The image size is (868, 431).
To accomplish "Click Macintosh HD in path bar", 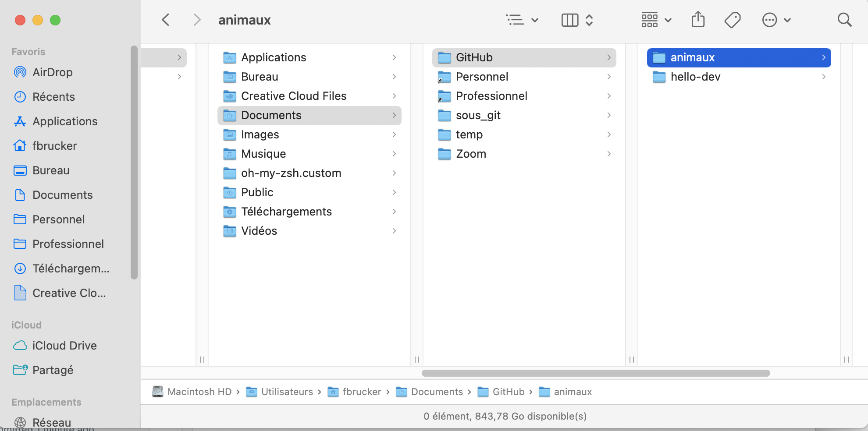I will 199,392.
